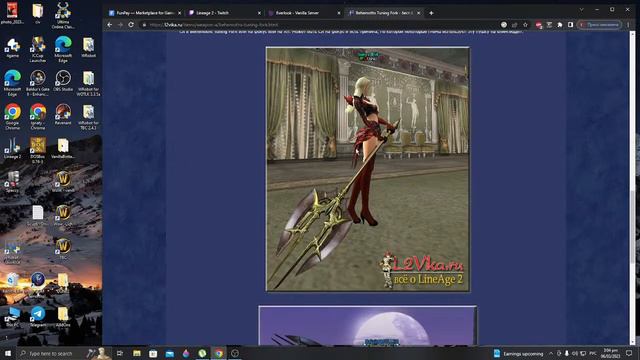Adjust the volume via the tray speaker icon

(x=575, y=353)
